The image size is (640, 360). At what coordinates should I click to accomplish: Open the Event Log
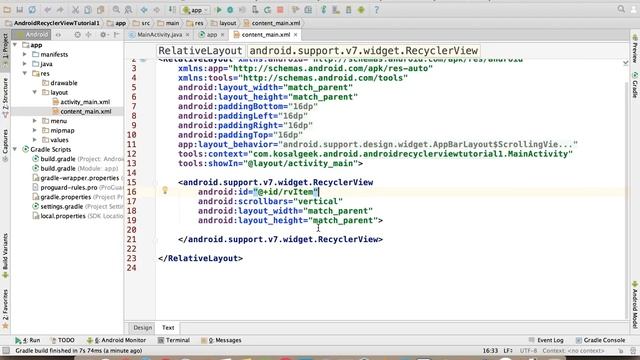[x=546, y=340]
